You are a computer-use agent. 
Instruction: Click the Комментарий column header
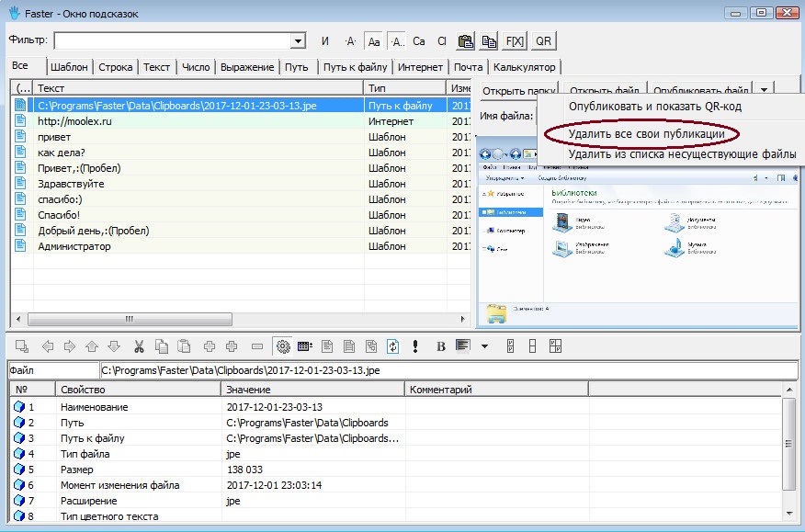click(496, 390)
